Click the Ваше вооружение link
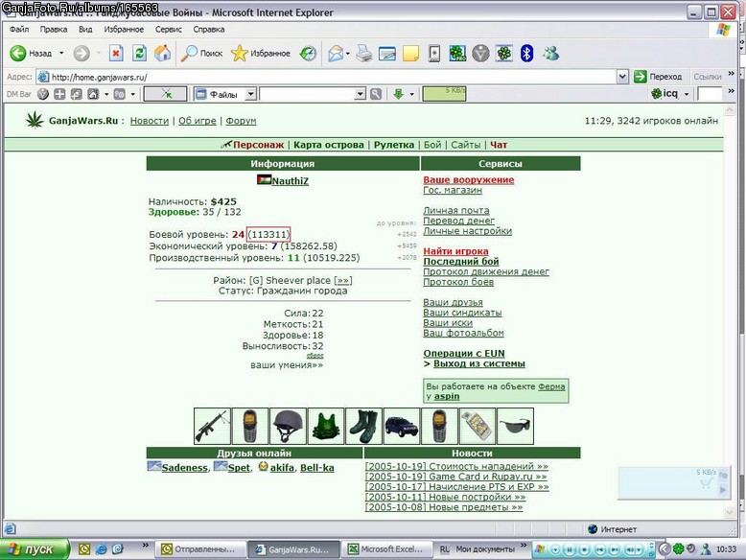Image resolution: width=746 pixels, height=560 pixels. 469,180
